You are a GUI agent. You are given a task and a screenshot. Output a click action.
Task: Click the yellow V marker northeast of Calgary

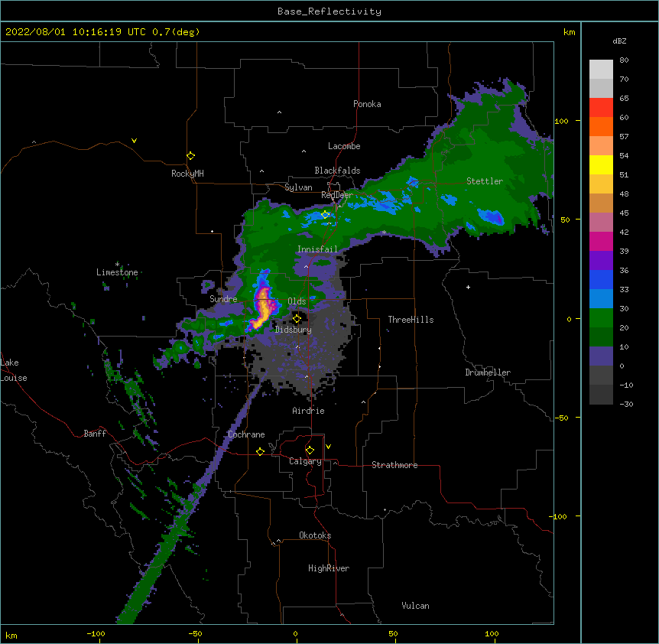point(328,447)
